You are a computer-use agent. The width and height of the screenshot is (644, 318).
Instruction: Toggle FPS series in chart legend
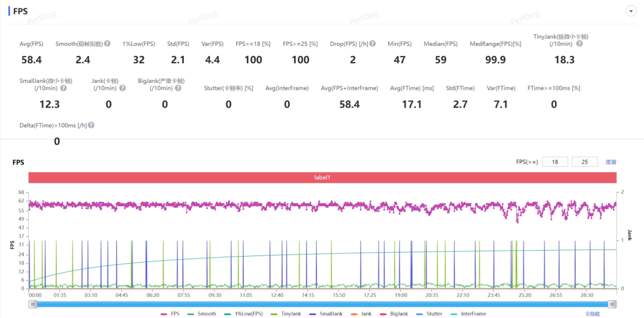point(169,314)
